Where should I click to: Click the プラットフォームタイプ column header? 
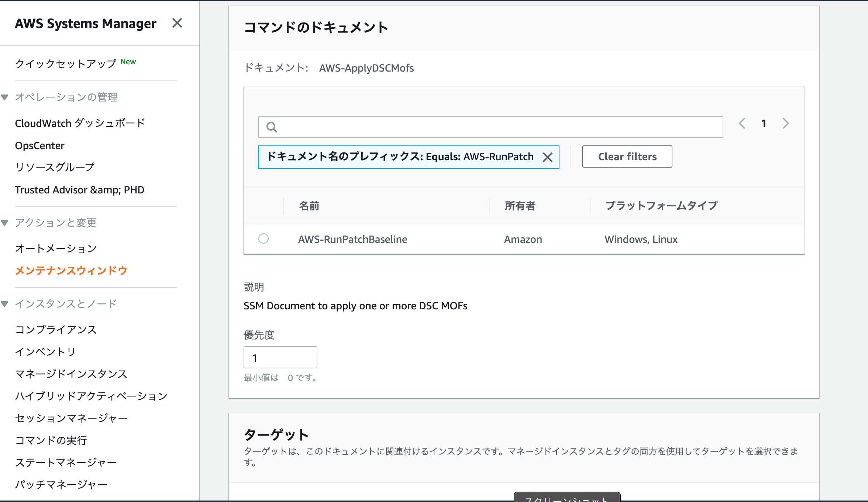pos(661,206)
